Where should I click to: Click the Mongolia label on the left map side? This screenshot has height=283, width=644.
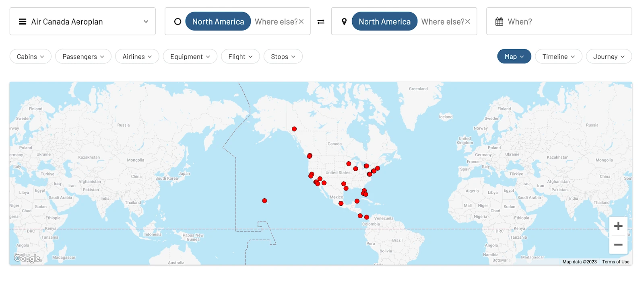pos(135,160)
